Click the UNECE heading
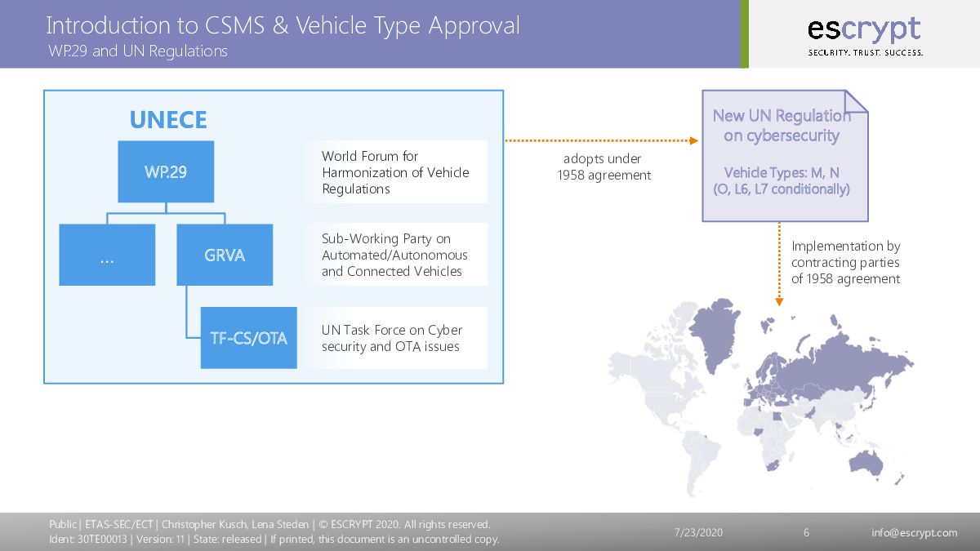980x551 pixels. coord(168,120)
